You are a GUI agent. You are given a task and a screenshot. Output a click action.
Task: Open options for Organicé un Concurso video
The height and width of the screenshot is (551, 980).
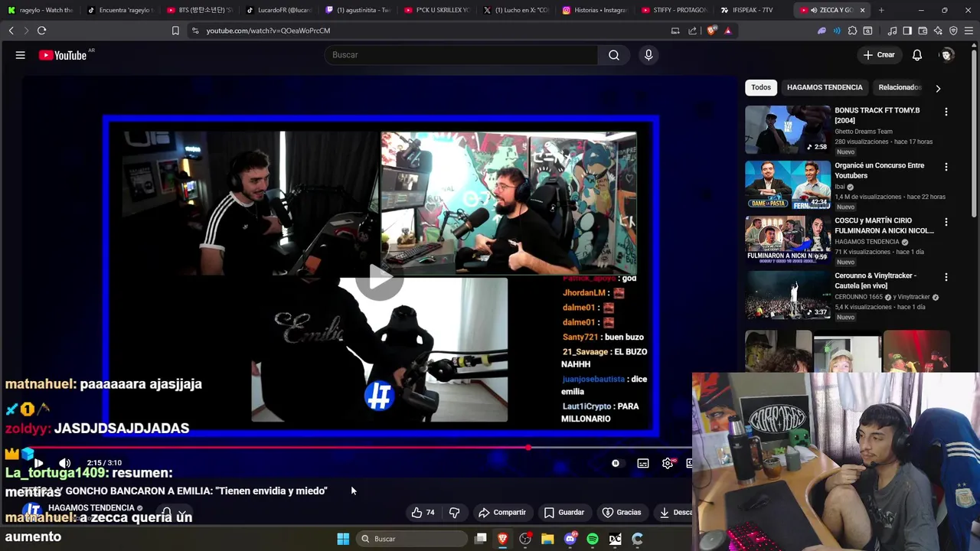[x=946, y=167]
